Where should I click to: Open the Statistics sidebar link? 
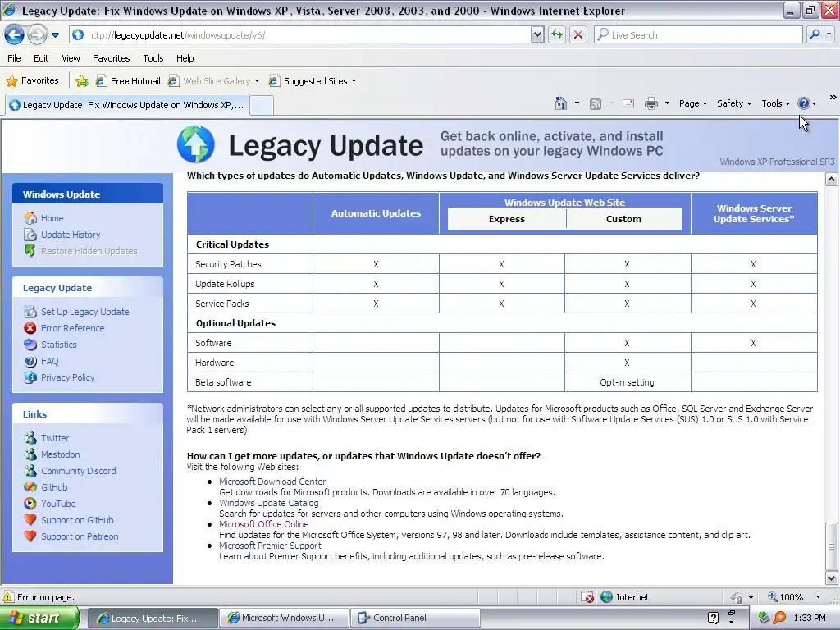click(58, 345)
